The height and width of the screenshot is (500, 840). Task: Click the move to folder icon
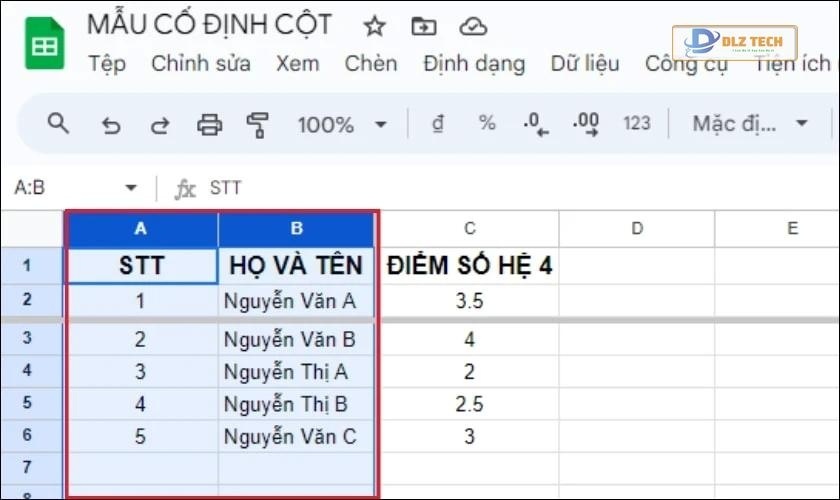click(x=424, y=26)
